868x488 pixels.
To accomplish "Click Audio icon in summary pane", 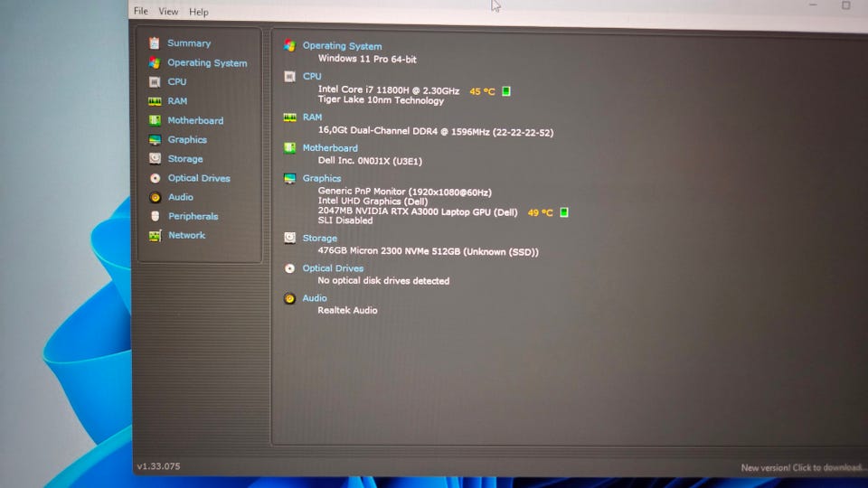I will (x=289, y=299).
